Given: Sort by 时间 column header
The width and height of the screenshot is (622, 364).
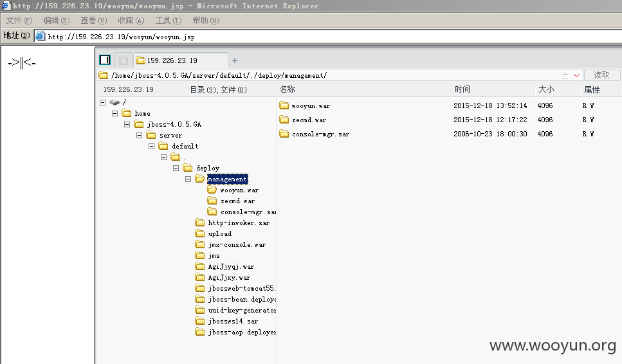Looking at the screenshot, I should 462,89.
